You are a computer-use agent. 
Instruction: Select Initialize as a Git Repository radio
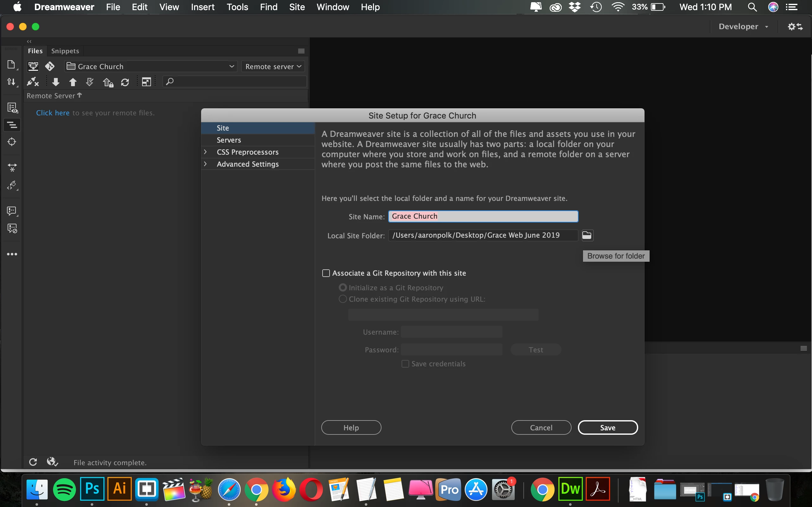[343, 287]
